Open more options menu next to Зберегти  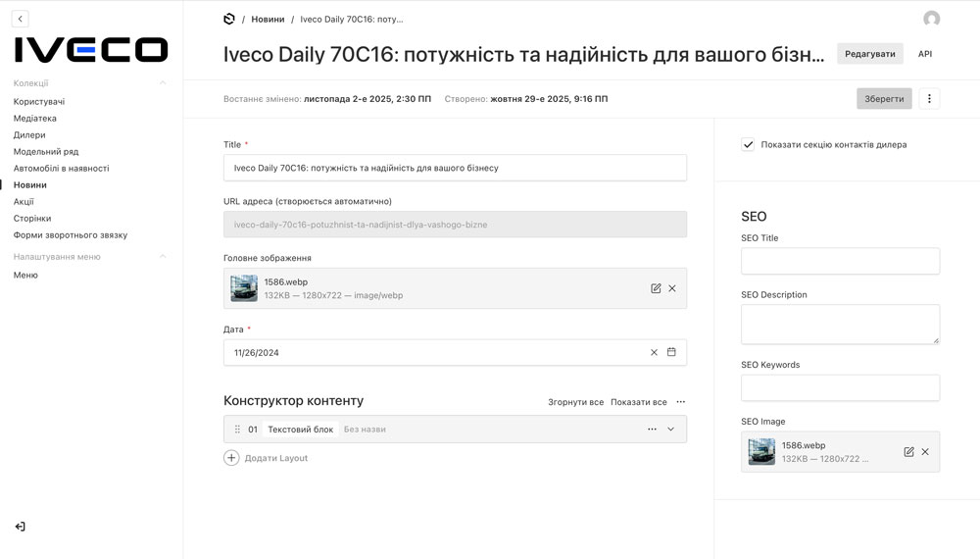(x=930, y=98)
